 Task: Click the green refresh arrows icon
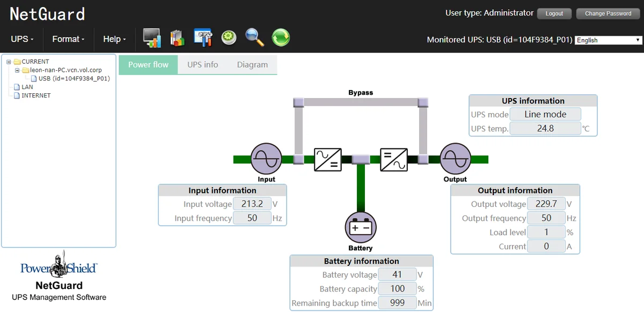[x=281, y=38]
